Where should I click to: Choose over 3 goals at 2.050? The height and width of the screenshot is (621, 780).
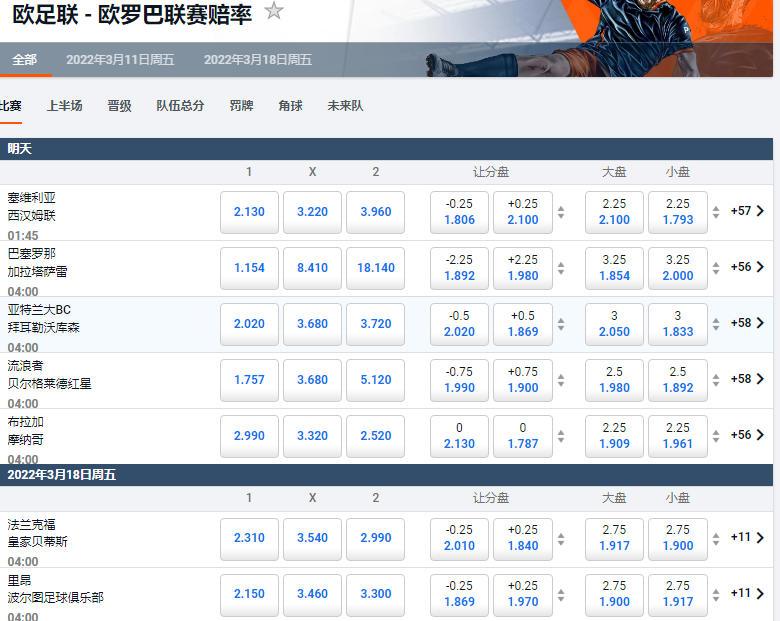(x=614, y=324)
